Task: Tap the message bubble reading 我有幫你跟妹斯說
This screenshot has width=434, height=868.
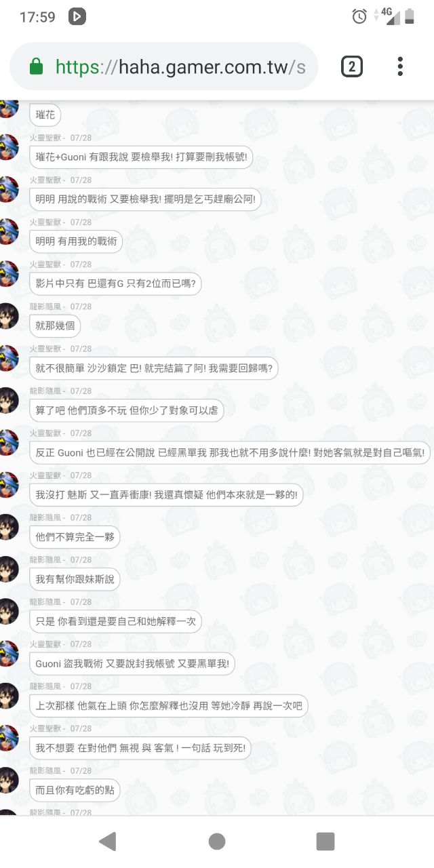Action: (x=75, y=579)
